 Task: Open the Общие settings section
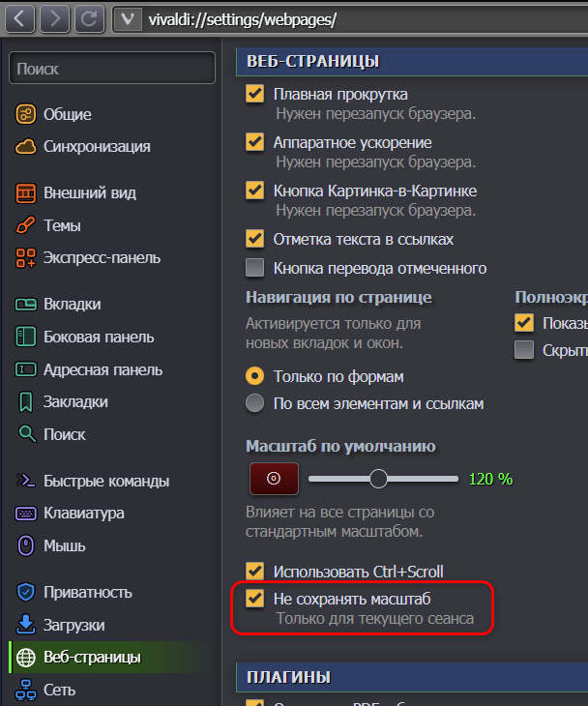coord(68,114)
